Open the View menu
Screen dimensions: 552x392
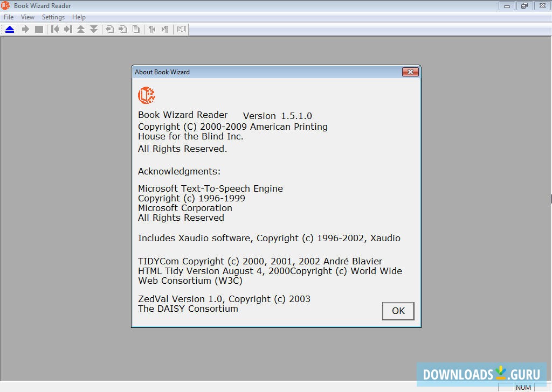click(27, 17)
